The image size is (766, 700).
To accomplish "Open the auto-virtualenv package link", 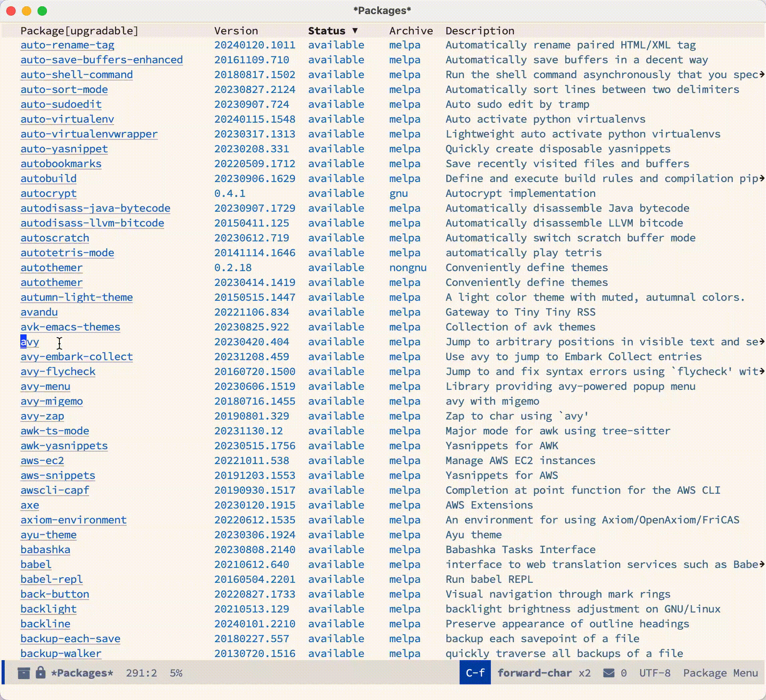I will click(67, 119).
